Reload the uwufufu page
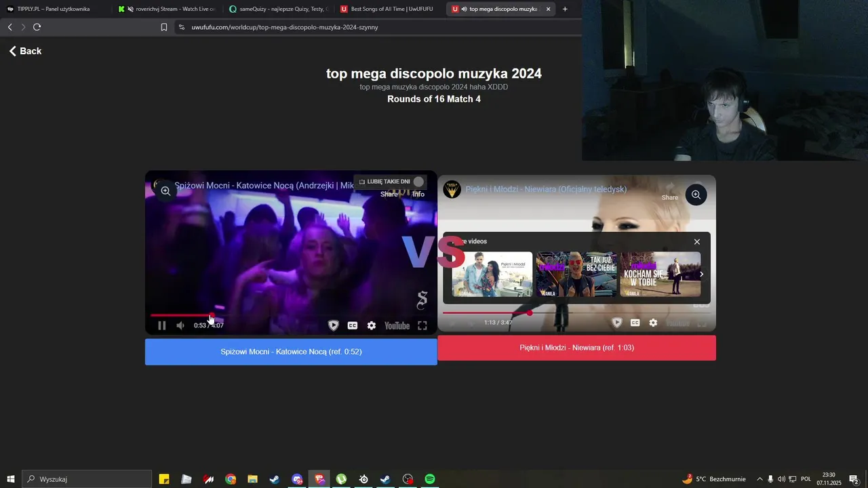The width and height of the screenshot is (868, 488). [37, 27]
